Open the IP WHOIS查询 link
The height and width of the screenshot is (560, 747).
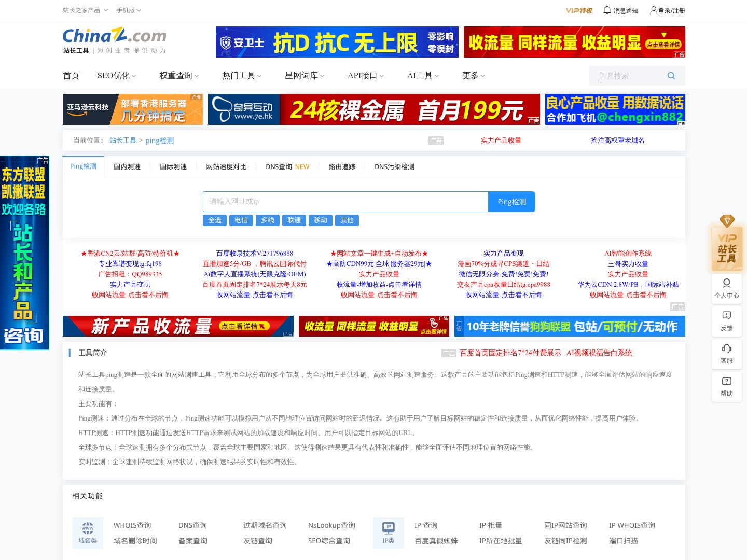point(632,525)
